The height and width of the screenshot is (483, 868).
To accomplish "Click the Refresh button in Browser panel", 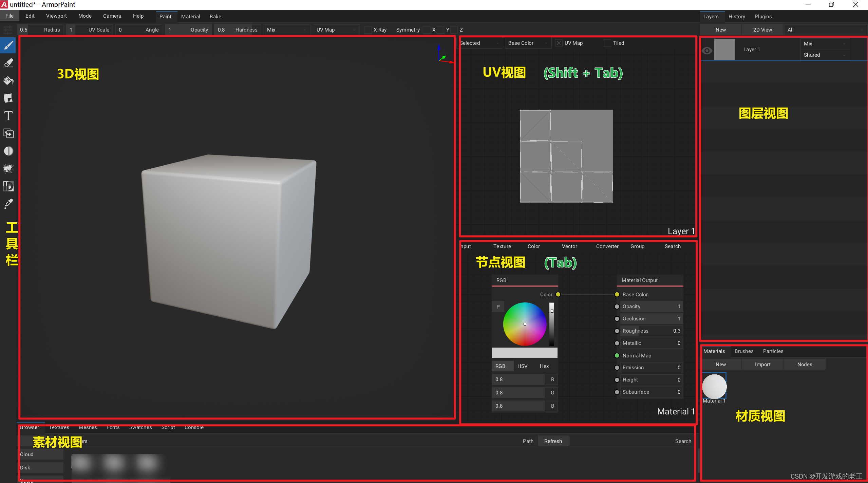I will [553, 441].
